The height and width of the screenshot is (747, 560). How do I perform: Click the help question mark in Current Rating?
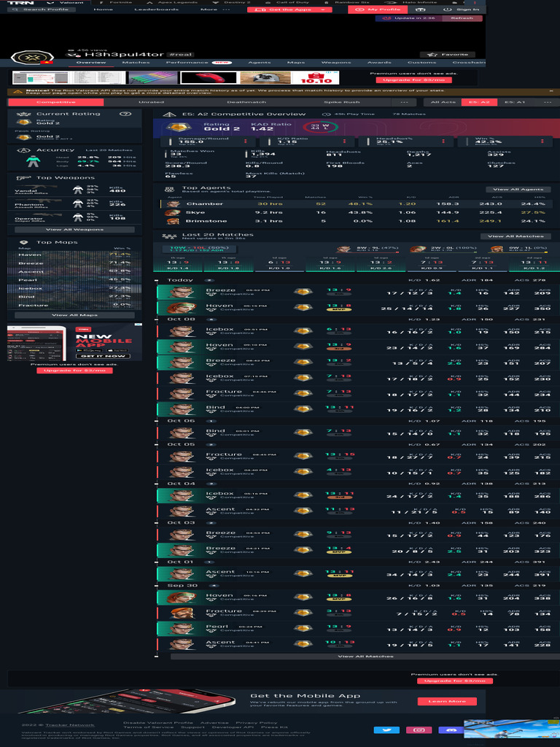pos(125,114)
